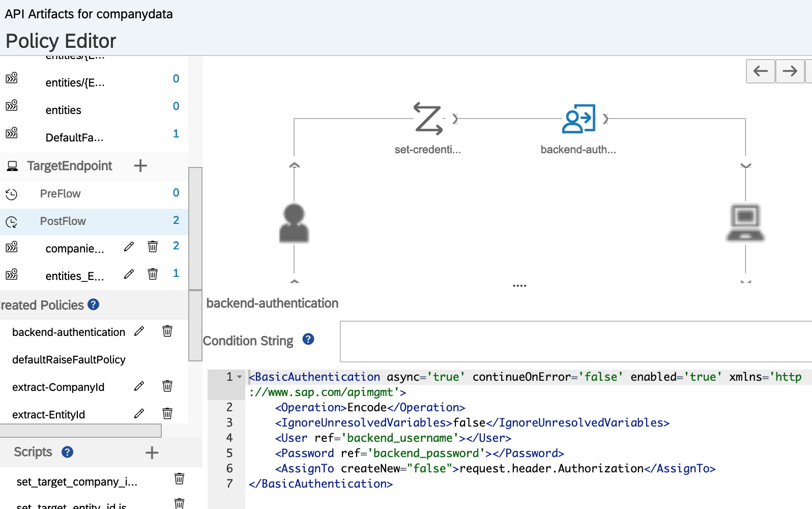Select the backend-authentication policy icon in flow

(x=578, y=119)
